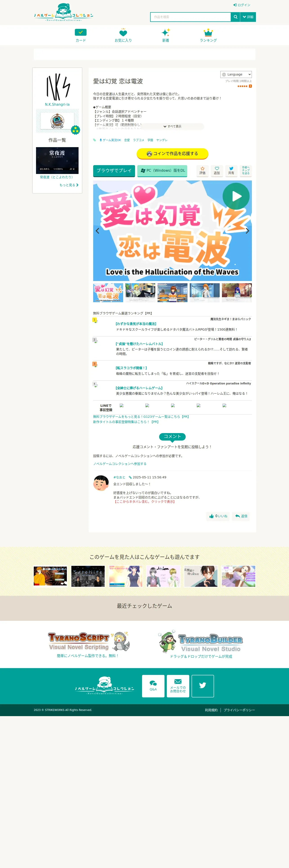
Task: Select the 恋愛 tag
Action: [127, 140]
